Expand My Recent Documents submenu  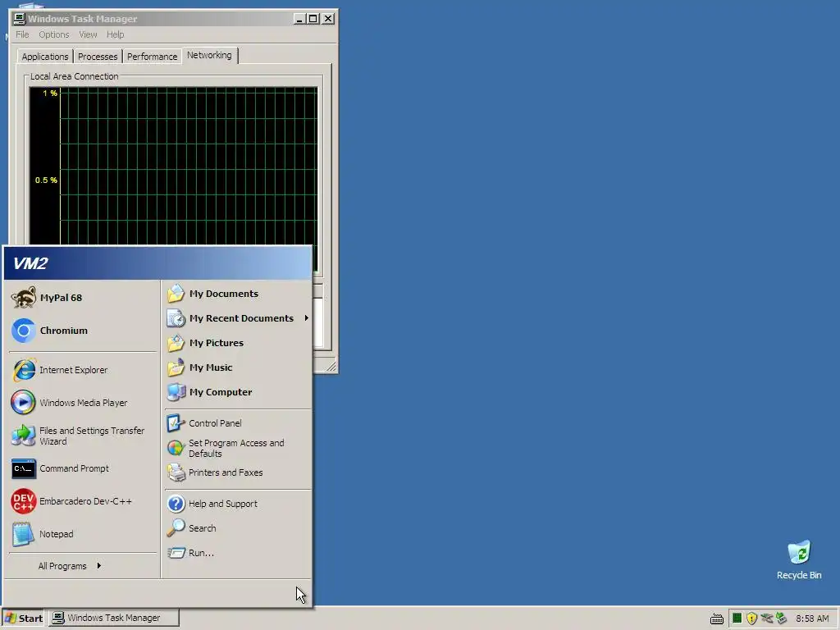(238, 318)
